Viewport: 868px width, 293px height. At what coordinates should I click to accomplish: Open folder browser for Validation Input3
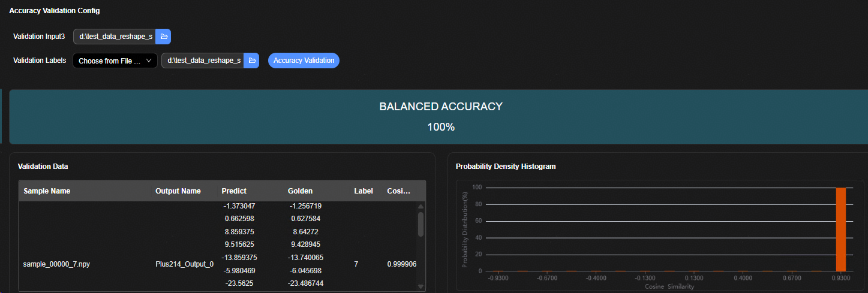click(163, 37)
